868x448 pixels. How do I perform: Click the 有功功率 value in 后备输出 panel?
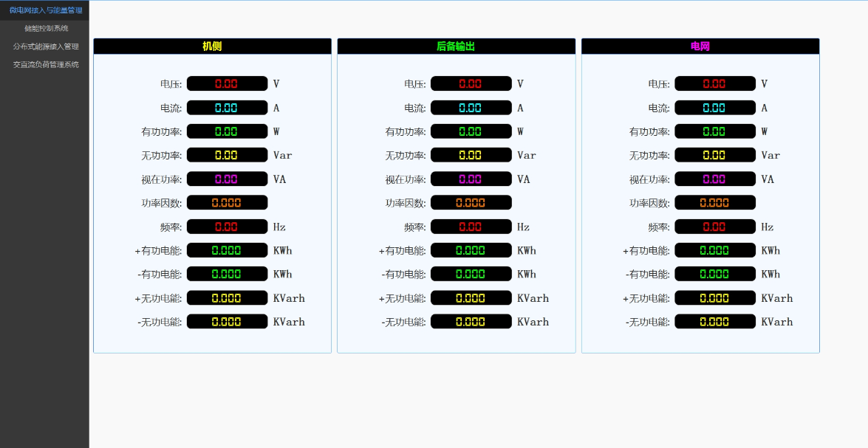(x=471, y=131)
